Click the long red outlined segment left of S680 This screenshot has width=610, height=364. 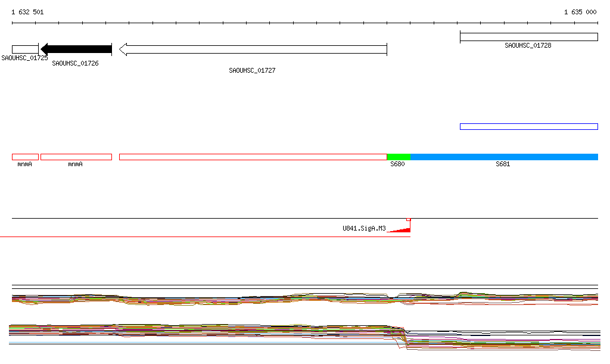253,157
